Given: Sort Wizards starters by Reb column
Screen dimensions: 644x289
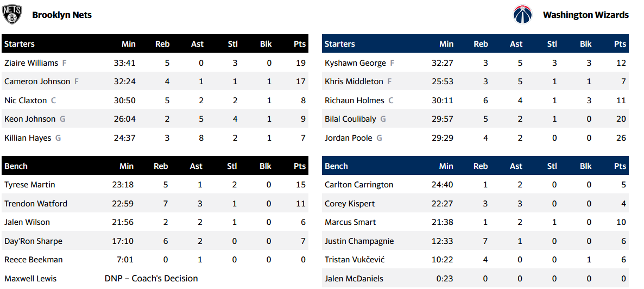Looking at the screenshot, I should tap(481, 44).
